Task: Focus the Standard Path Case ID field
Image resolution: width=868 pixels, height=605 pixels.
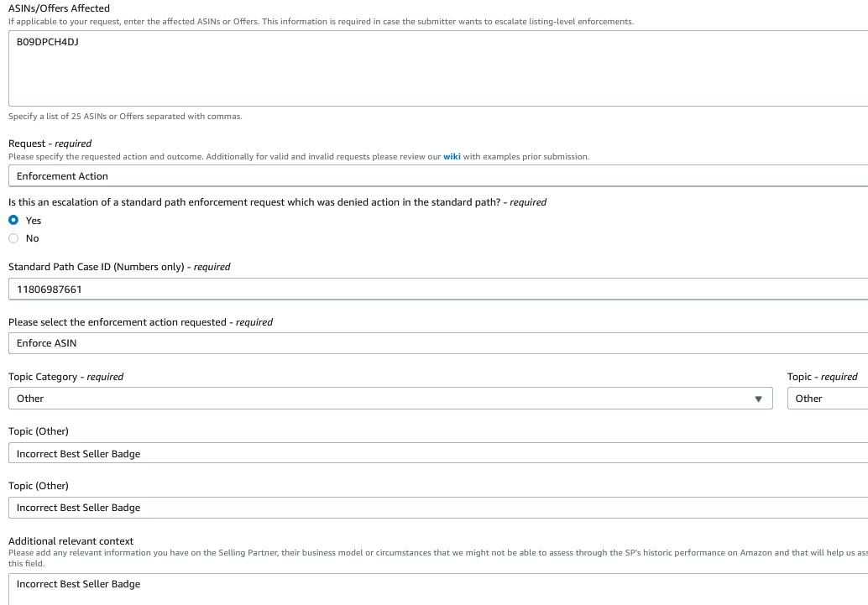Action: tap(437, 289)
